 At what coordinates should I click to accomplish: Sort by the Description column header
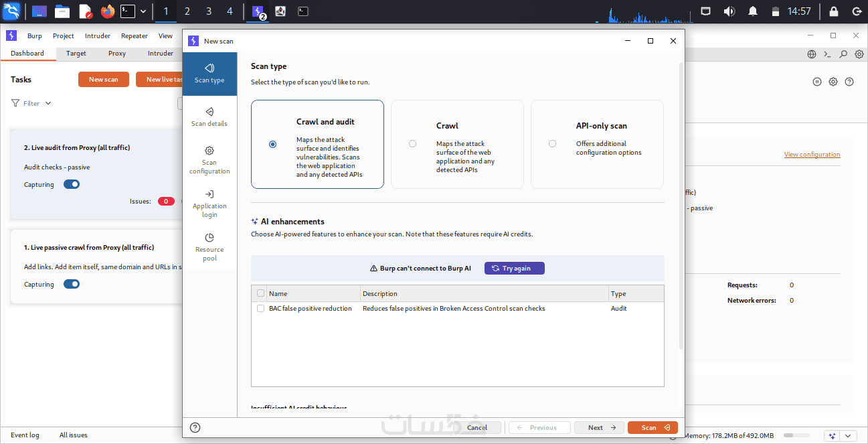(484, 293)
